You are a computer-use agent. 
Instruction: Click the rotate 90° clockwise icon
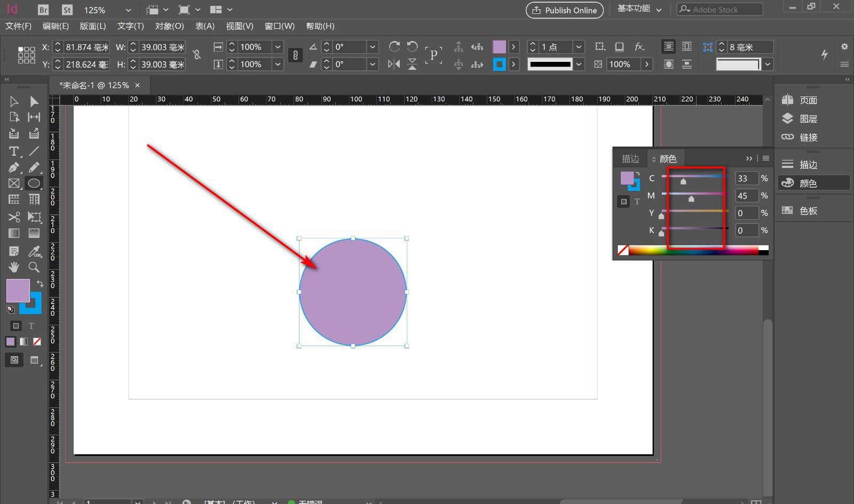(x=394, y=47)
